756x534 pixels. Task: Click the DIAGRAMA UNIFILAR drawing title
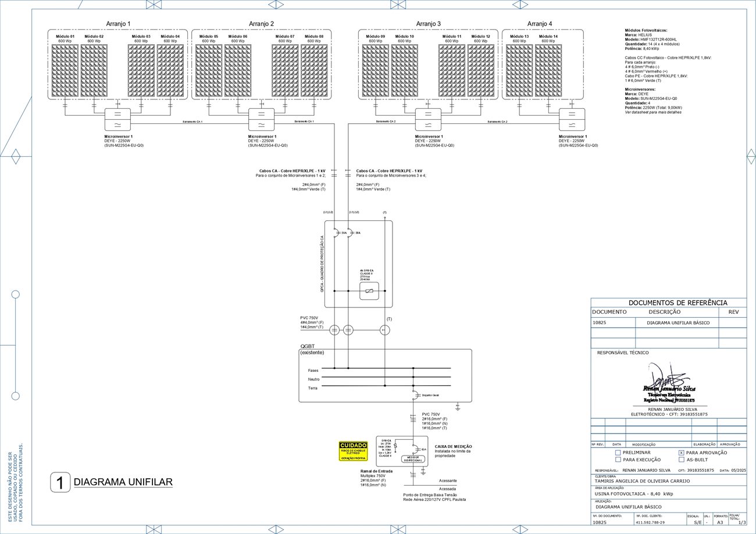pos(123,482)
